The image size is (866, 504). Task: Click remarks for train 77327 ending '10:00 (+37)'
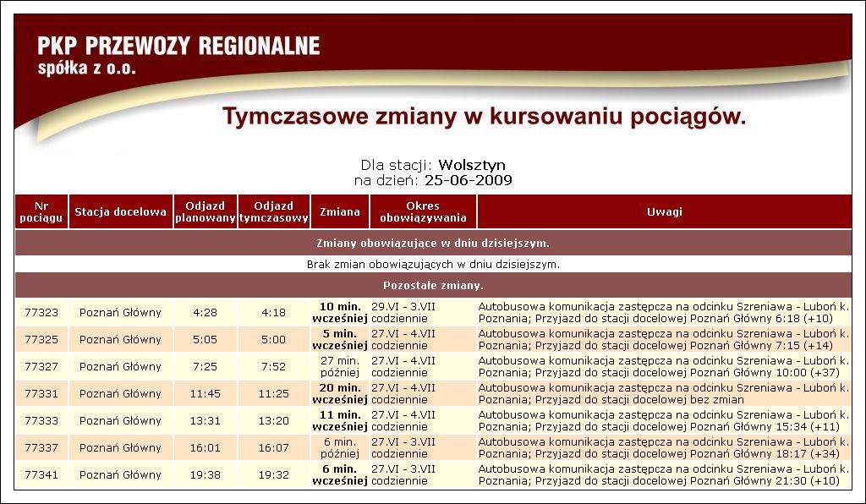point(664,366)
